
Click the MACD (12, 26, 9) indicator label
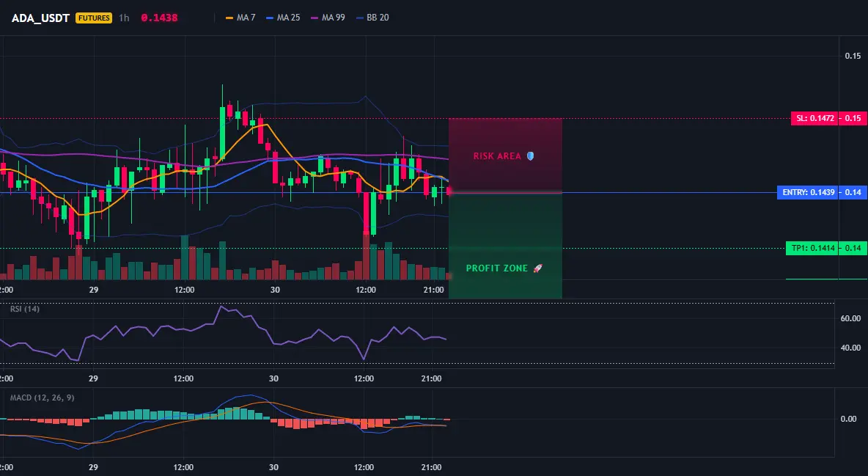(42, 398)
